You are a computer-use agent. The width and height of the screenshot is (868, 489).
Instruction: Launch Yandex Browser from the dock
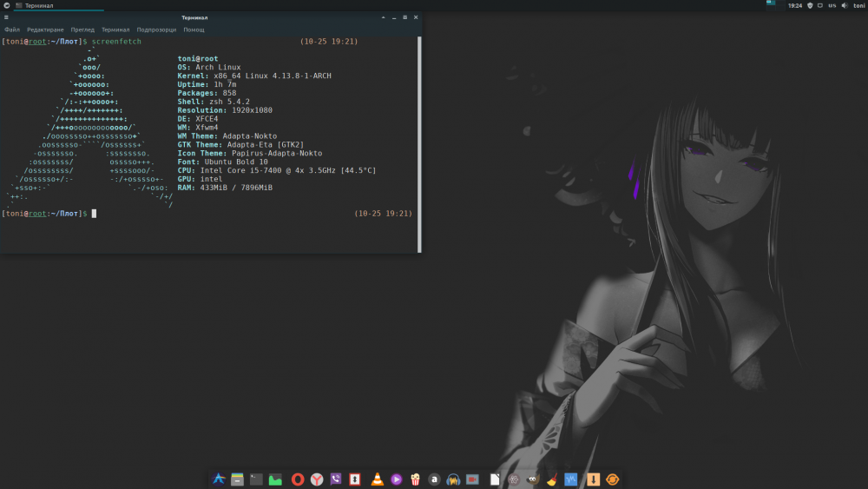pyautogui.click(x=317, y=479)
